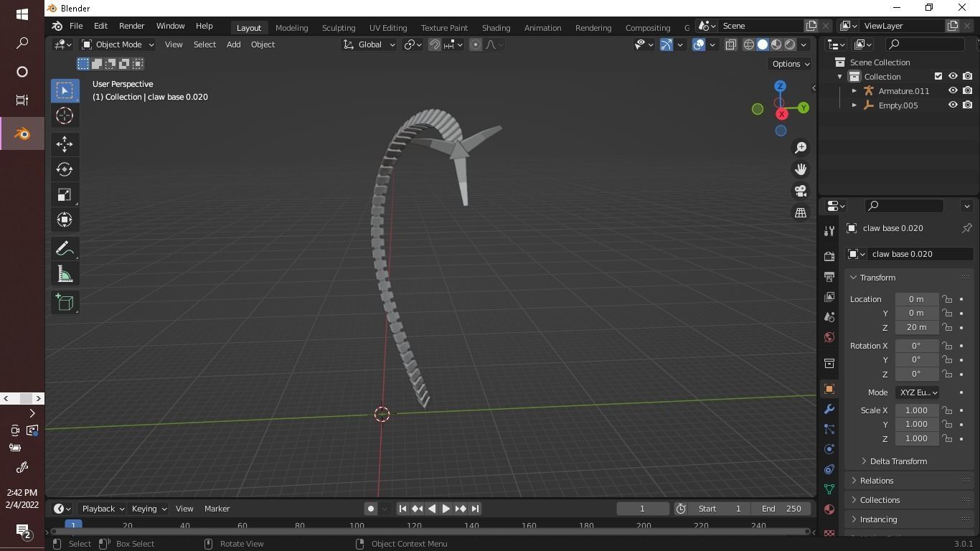This screenshot has height=551, width=980.
Task: Select the Select Box tool
Action: (65, 90)
